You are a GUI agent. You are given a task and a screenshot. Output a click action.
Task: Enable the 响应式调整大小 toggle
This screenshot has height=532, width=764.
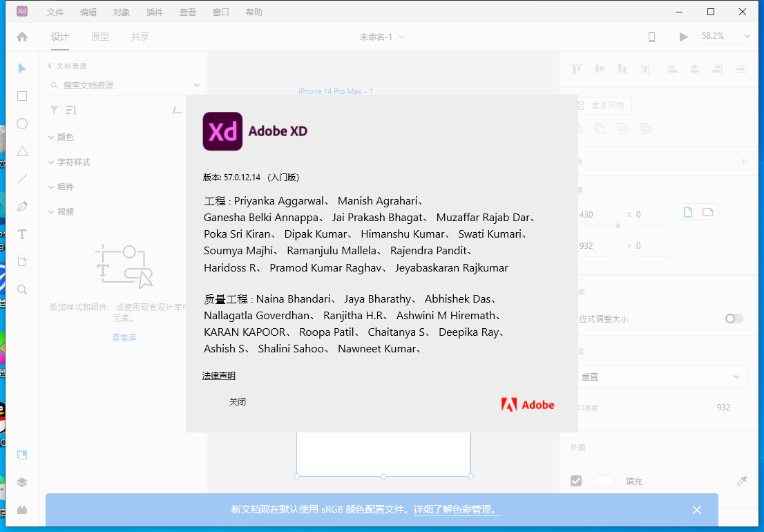click(734, 319)
